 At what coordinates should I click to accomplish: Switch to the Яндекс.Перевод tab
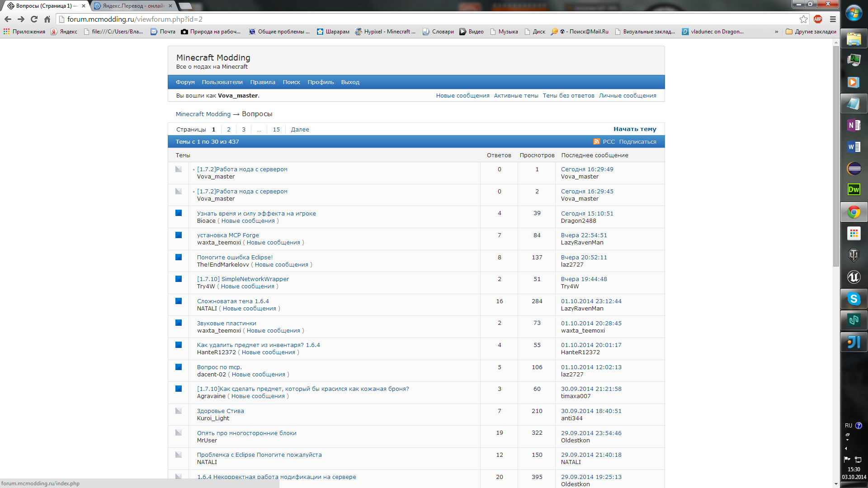(133, 6)
